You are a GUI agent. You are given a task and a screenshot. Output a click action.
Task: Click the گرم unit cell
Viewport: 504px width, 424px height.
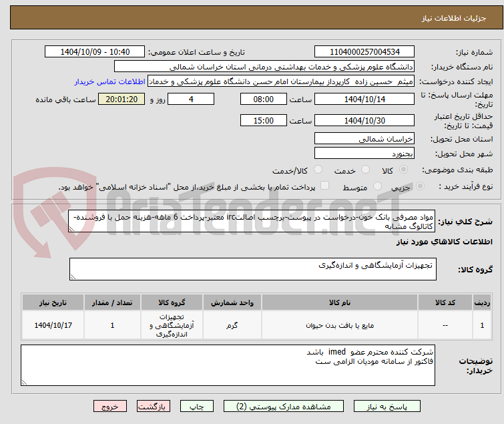tap(232, 325)
